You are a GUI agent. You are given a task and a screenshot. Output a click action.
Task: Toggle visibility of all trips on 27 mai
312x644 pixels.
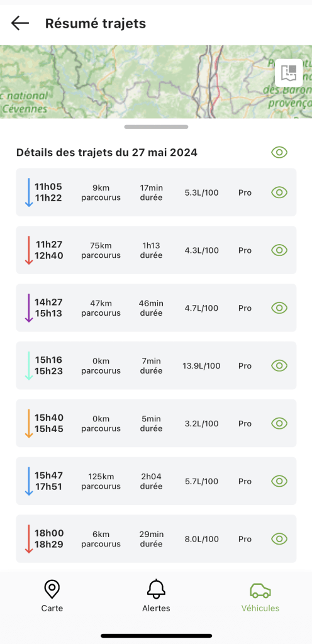click(x=279, y=153)
